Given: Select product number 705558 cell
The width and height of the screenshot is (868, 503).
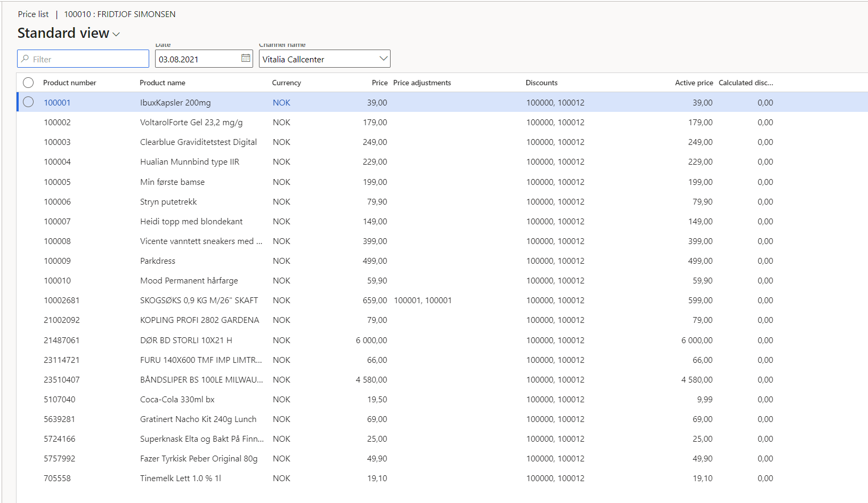Looking at the screenshot, I should (x=57, y=478).
